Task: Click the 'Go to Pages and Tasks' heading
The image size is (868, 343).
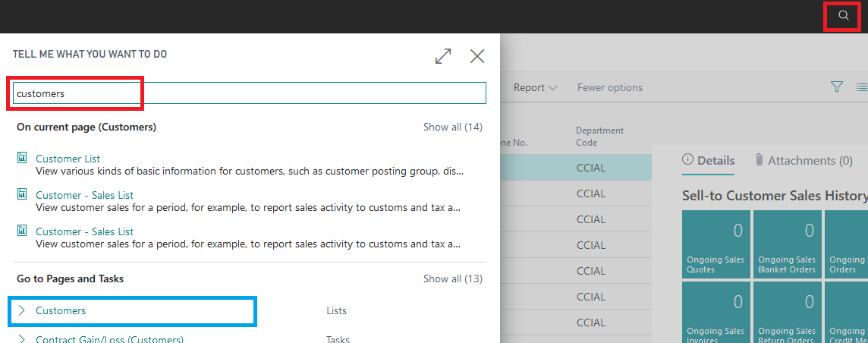Action: (x=71, y=278)
